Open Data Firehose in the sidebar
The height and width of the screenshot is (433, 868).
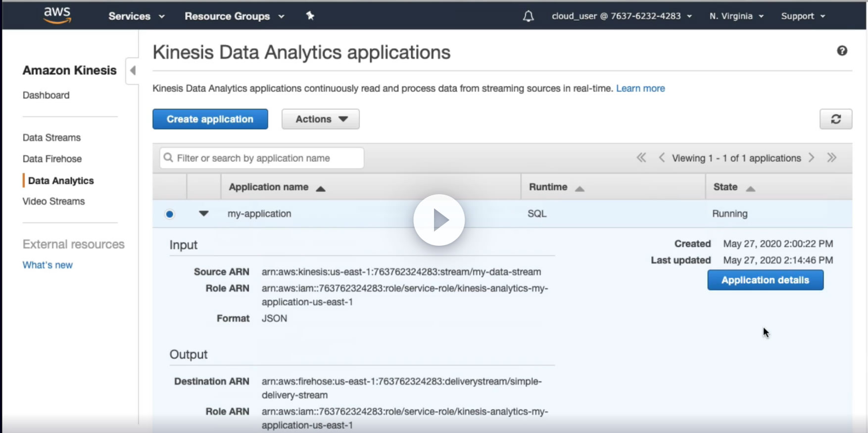pos(52,159)
